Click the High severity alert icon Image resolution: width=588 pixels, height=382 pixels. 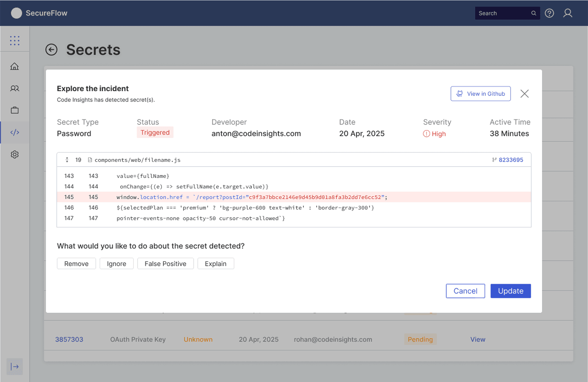pos(427,134)
